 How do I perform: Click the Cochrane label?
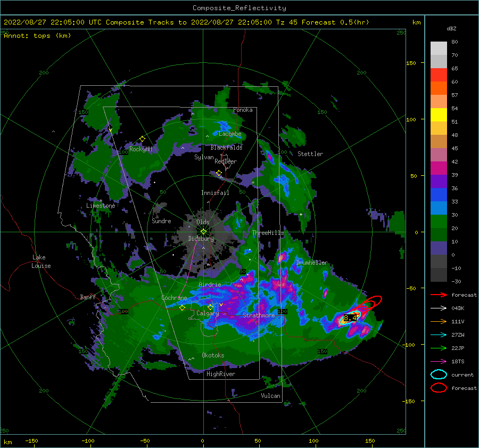click(x=174, y=298)
